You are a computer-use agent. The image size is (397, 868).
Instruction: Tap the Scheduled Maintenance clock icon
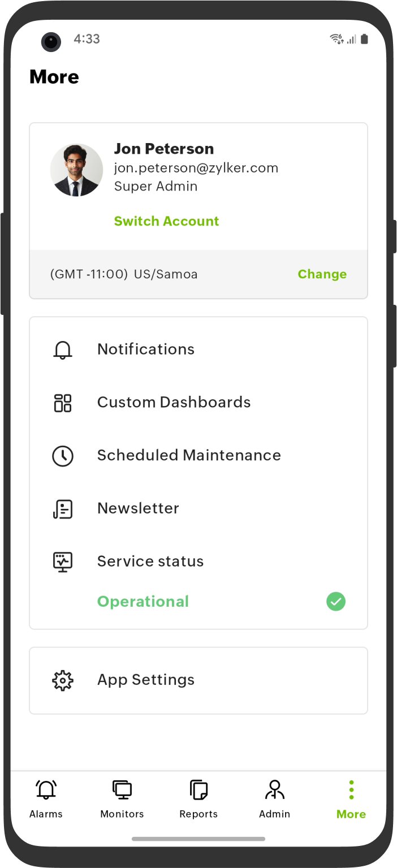coord(63,456)
